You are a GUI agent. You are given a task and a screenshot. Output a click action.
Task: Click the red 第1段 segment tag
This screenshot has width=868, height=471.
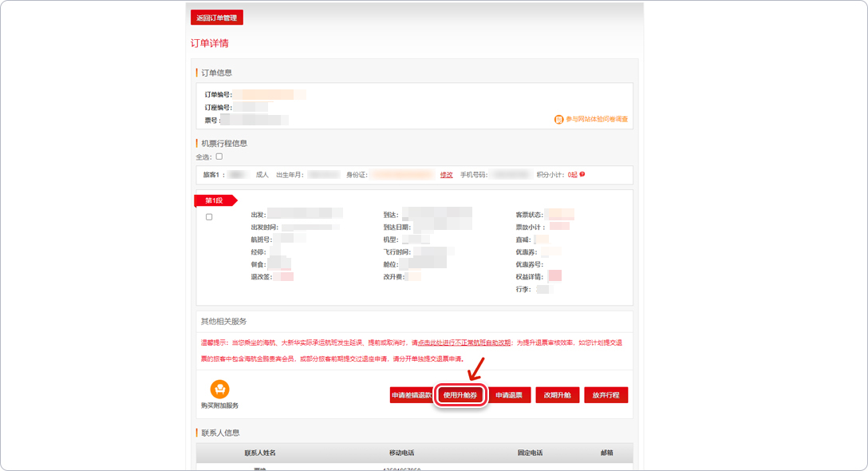tap(215, 200)
